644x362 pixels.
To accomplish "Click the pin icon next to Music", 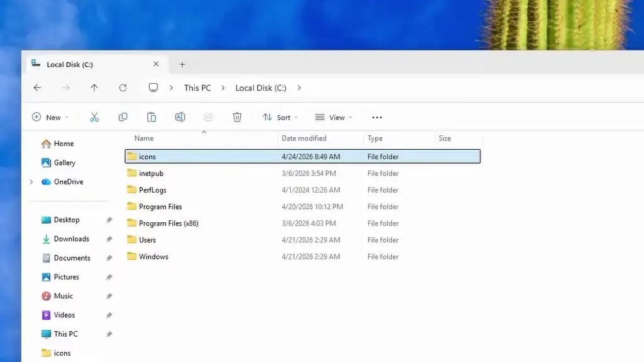I will coord(109,296).
